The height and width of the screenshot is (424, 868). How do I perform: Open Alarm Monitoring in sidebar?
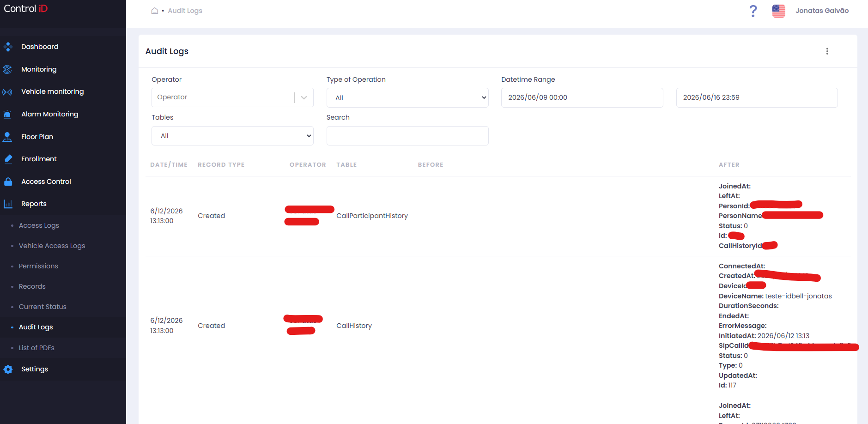point(50,114)
